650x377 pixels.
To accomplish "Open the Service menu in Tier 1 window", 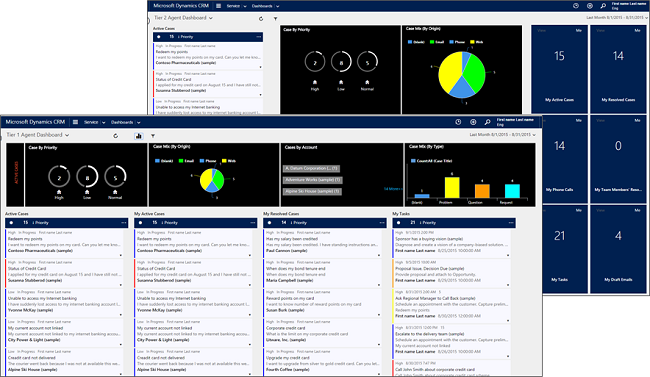I will [x=95, y=122].
